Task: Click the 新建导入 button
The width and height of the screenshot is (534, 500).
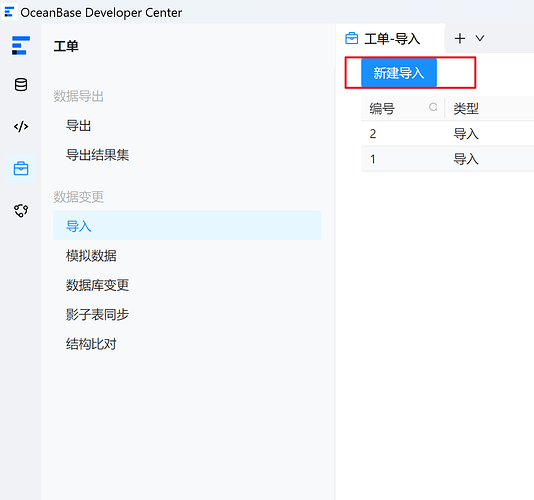Action: (x=399, y=73)
